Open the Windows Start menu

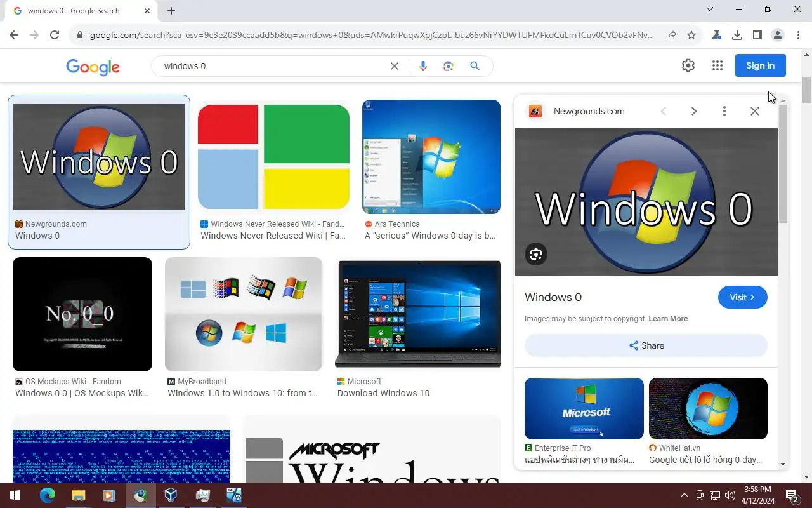pos(15,495)
